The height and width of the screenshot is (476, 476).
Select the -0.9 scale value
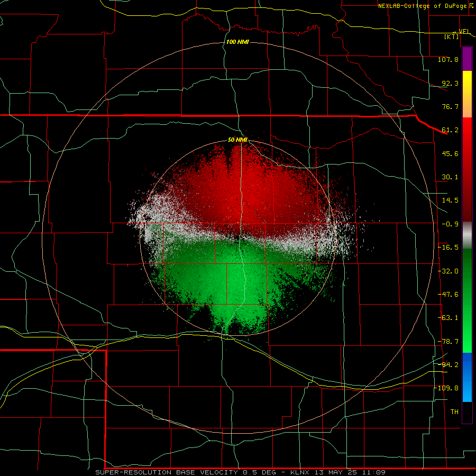[450, 224]
